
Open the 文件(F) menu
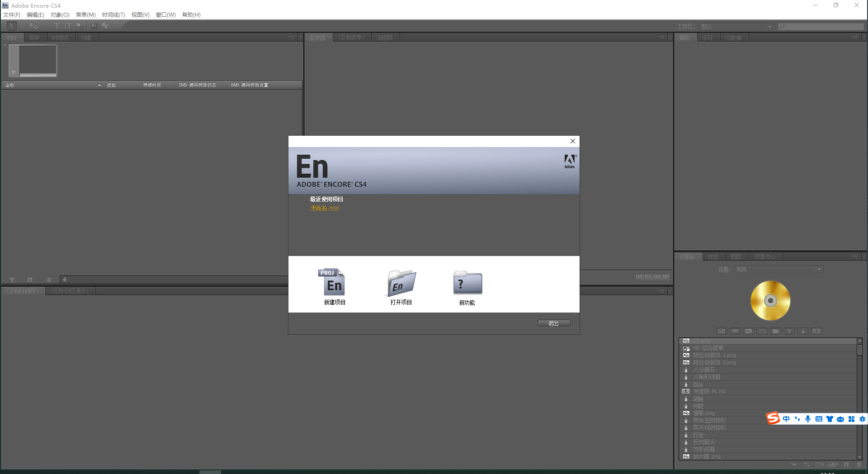[11, 14]
